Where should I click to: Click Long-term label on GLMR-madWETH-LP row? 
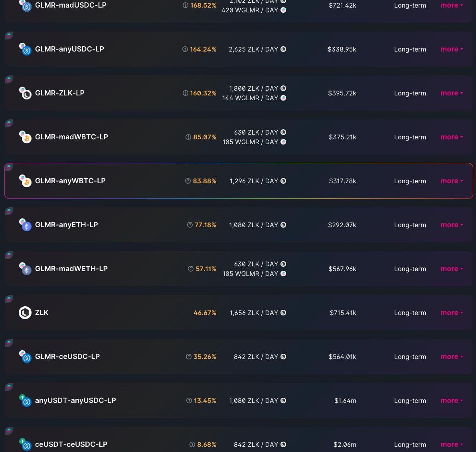pos(410,269)
